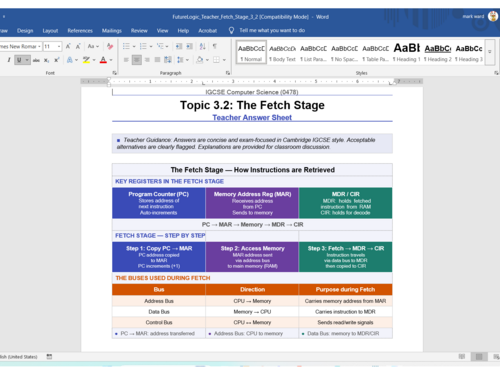The image size is (500, 375).
Task: Click the Increase Indent icon
Action: point(189,46)
